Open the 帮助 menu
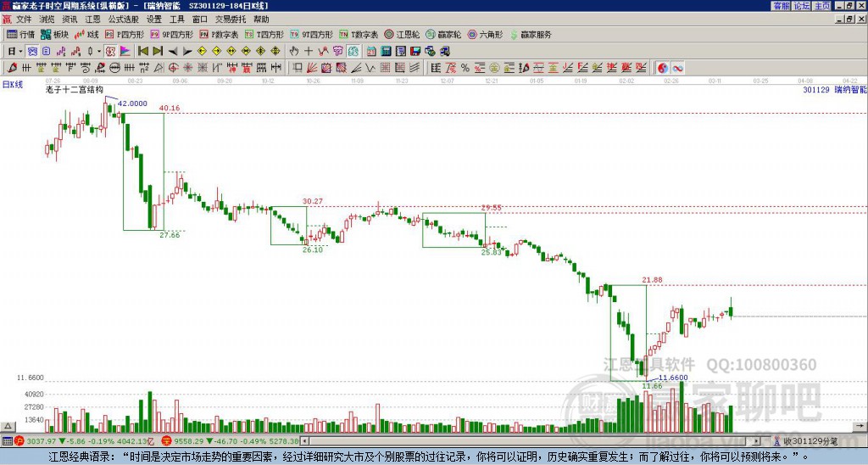The width and height of the screenshot is (868, 465). (x=261, y=20)
